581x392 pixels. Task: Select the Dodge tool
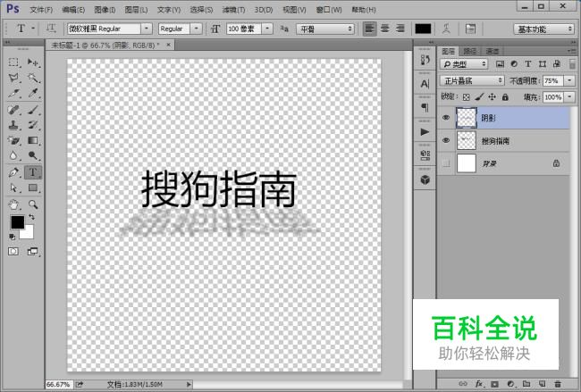[33, 156]
